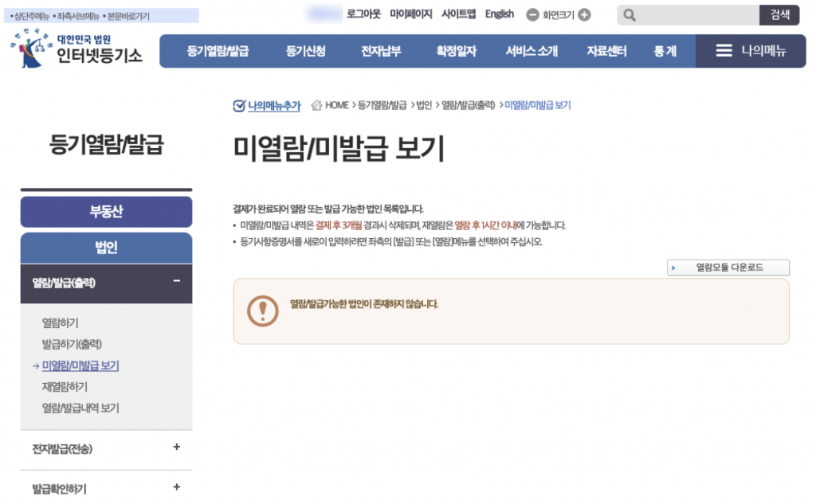Increase screen size with plus icon

pyautogui.click(x=584, y=15)
